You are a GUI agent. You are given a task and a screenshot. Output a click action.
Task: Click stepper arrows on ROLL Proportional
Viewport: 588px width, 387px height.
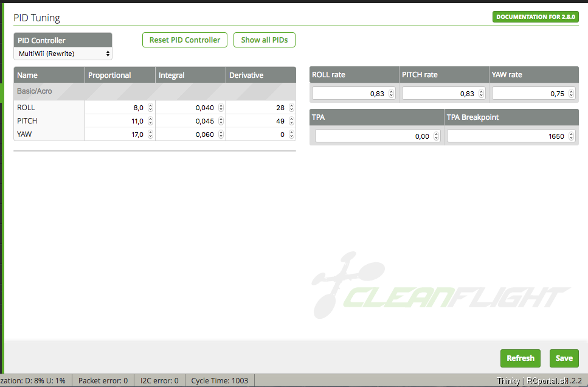[150, 108]
